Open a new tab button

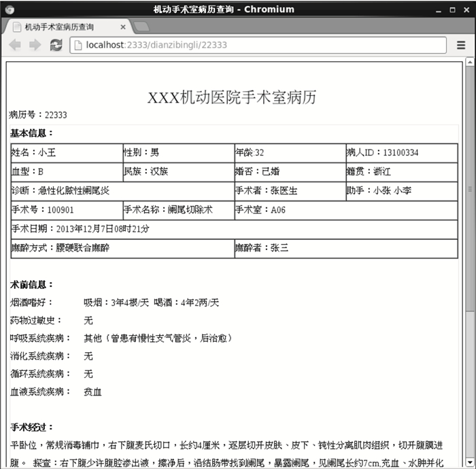[141, 27]
